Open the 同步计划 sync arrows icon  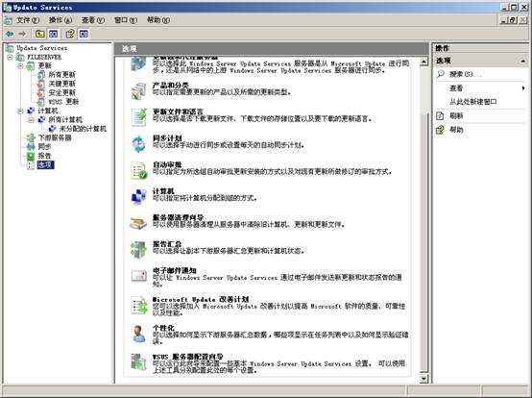138,143
